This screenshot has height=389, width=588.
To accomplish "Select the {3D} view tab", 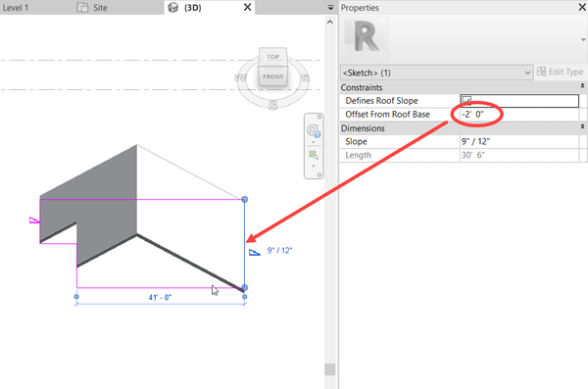I will [192, 8].
